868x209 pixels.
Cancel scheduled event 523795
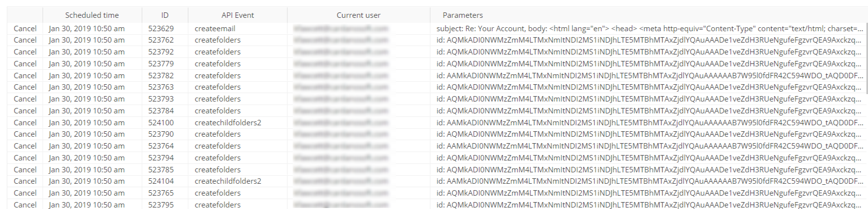[25, 205]
